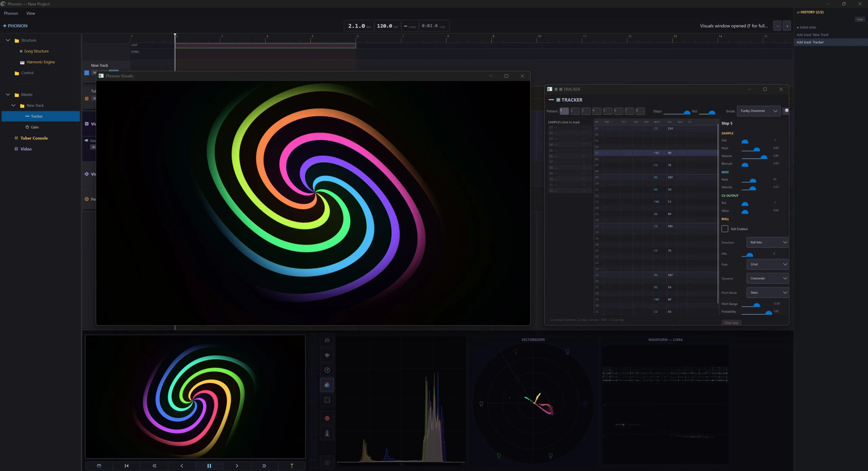Toggle the metronome icon
The width and height of the screenshot is (868, 471).
click(x=327, y=433)
